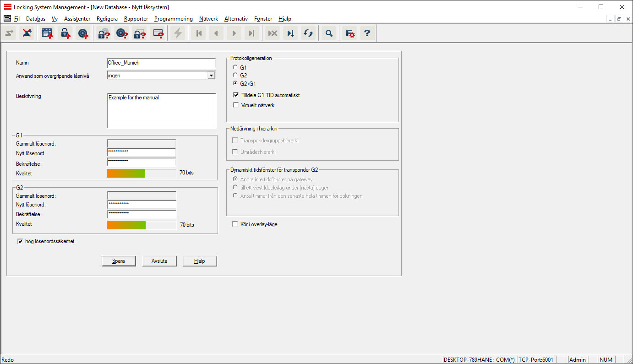
Task: Click the add new transponder icon
Action: (83, 33)
